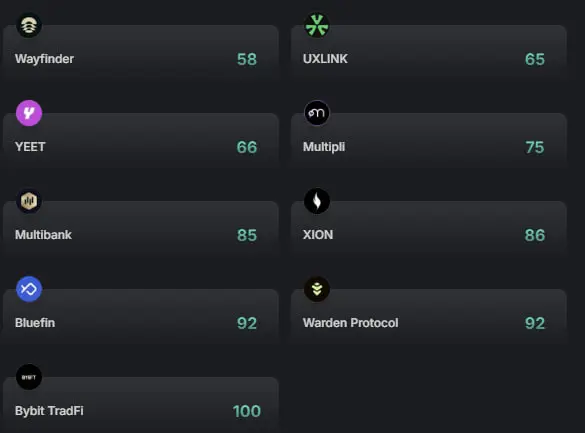Image resolution: width=585 pixels, height=433 pixels.
Task: Select the Wayfinder score 58
Action: click(247, 59)
